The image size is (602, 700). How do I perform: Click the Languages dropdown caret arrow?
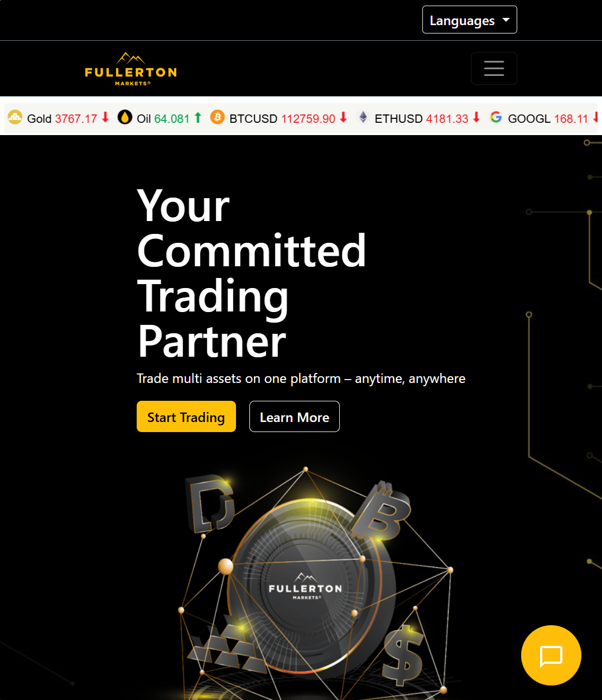point(506,20)
